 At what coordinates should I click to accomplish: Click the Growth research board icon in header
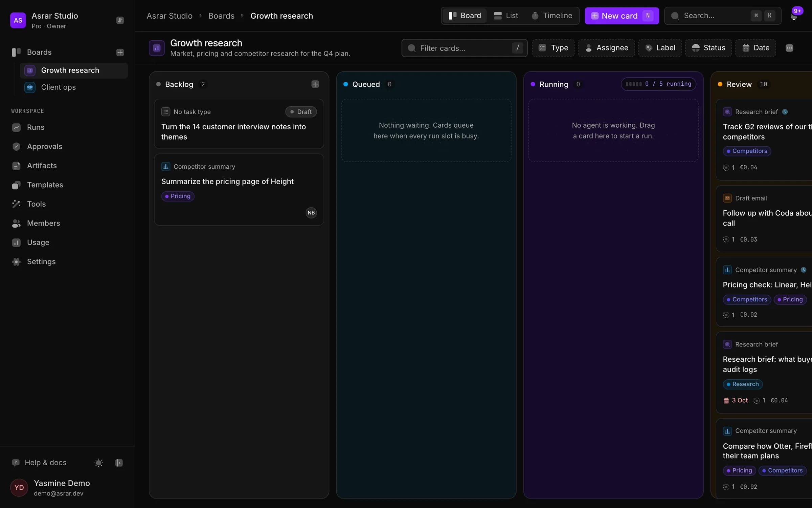[157, 48]
